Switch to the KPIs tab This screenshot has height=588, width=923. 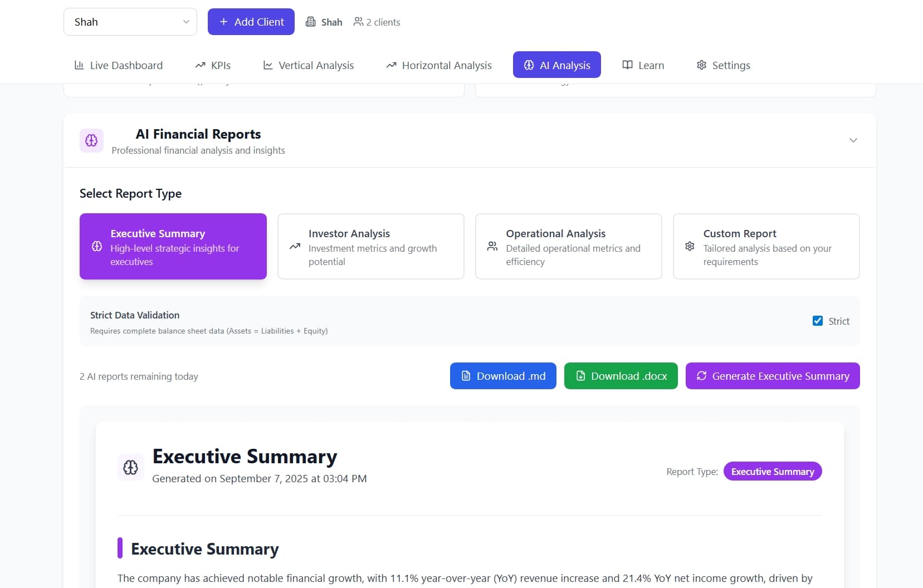(213, 65)
